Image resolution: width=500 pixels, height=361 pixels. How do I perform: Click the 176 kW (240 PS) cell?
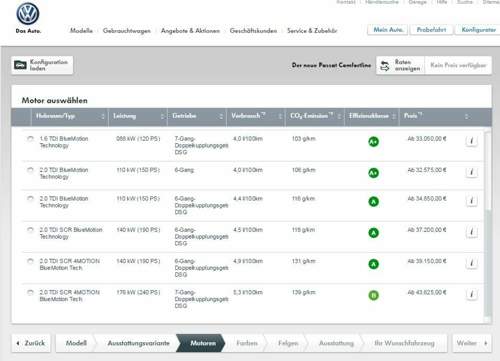(138, 292)
